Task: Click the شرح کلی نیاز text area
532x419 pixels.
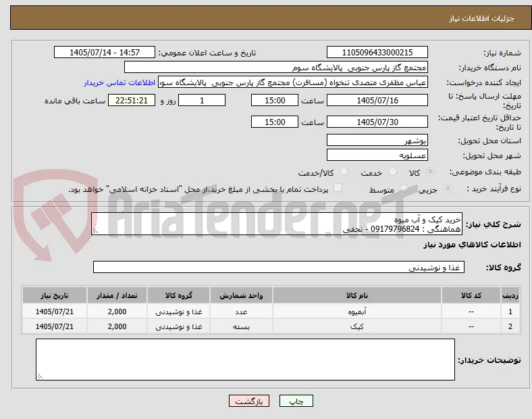Action: click(x=277, y=224)
